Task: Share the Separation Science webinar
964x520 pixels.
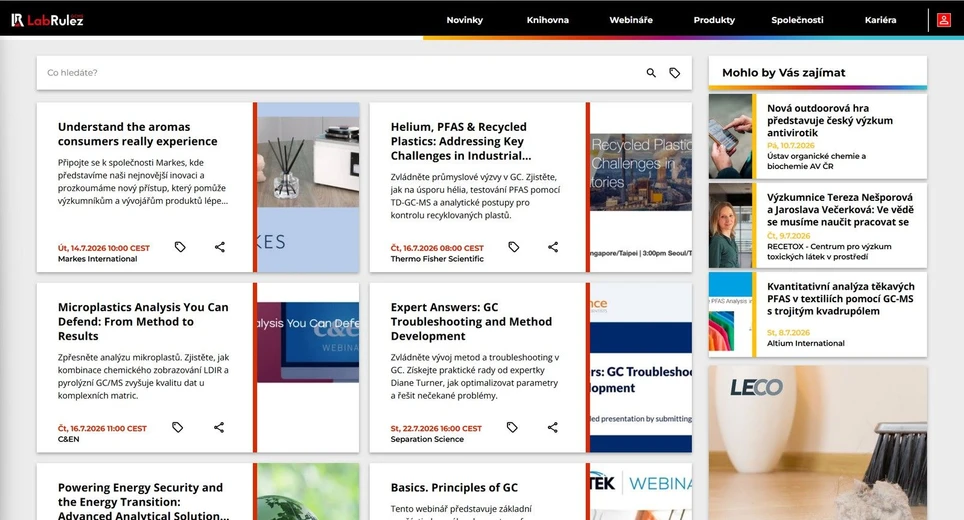Action: tap(553, 427)
